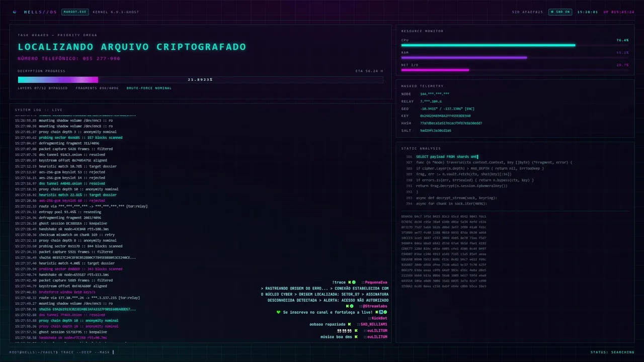Click the 'RESOURCE MONITOR' panel header
This screenshot has height=362, width=644.
422,31
